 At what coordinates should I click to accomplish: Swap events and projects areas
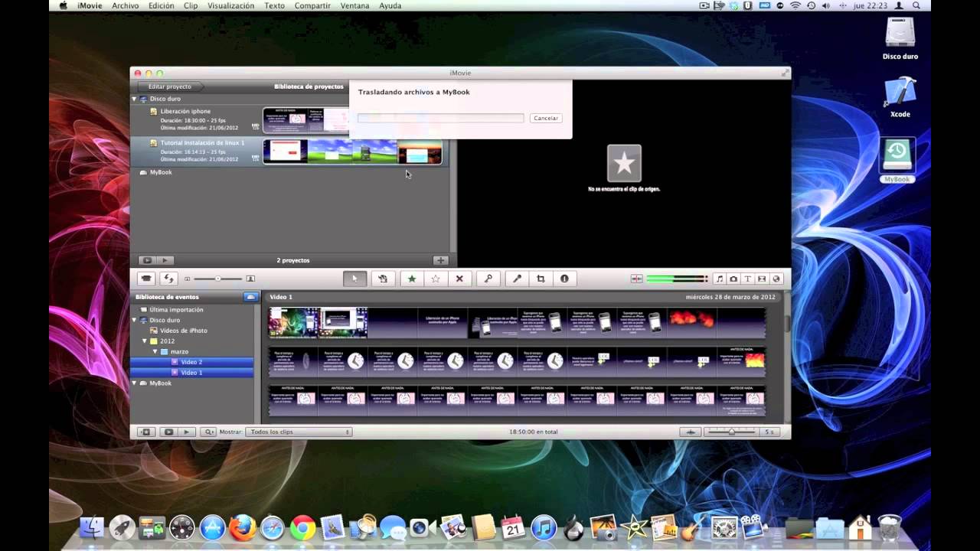(x=168, y=279)
